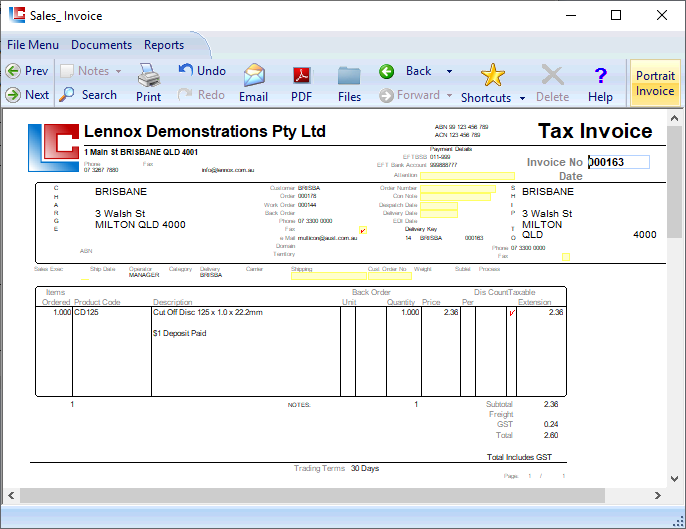Screen dimensions: 686x529
Task: Expand the Shortcuts dropdown arrow
Action: click(522, 98)
